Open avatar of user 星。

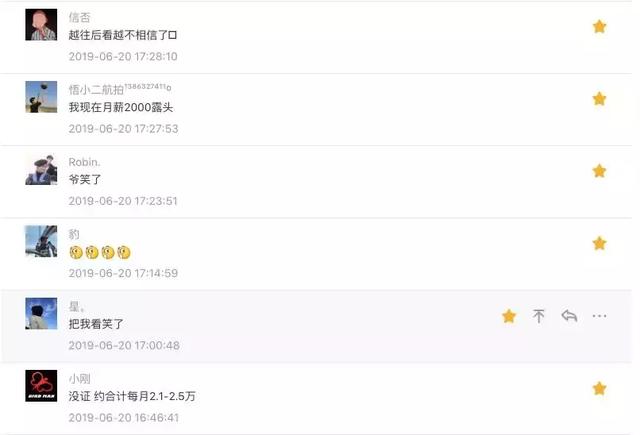41,314
